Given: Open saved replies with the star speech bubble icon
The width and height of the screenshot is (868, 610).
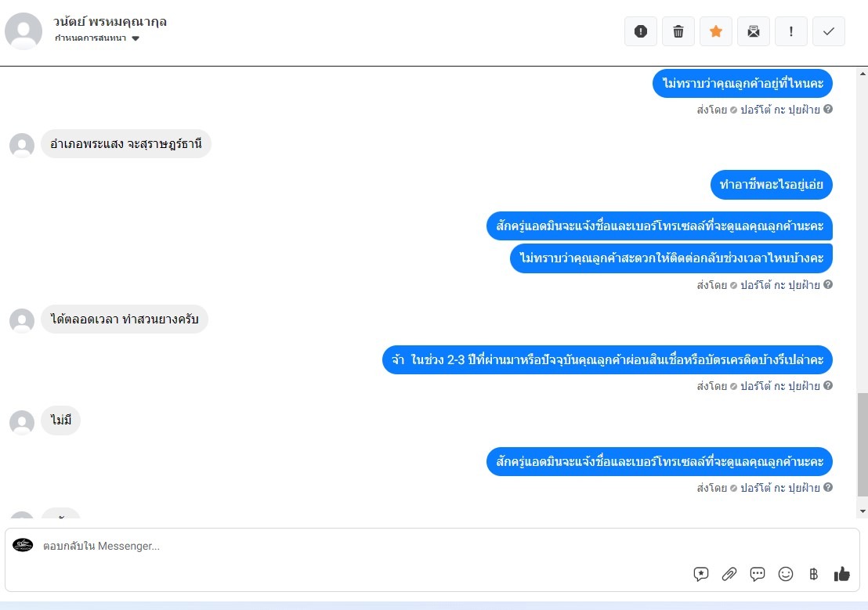Looking at the screenshot, I should click(x=701, y=574).
